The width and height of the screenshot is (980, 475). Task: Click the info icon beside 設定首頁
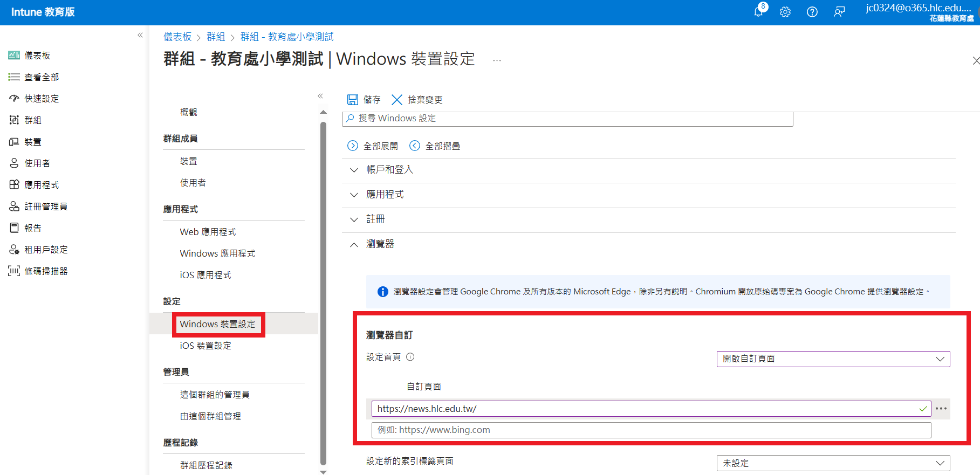coord(410,357)
